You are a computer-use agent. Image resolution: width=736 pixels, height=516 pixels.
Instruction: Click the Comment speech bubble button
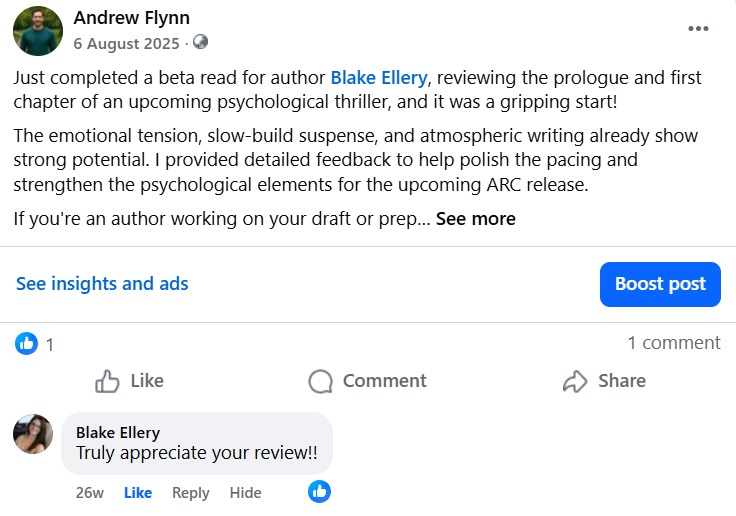367,381
